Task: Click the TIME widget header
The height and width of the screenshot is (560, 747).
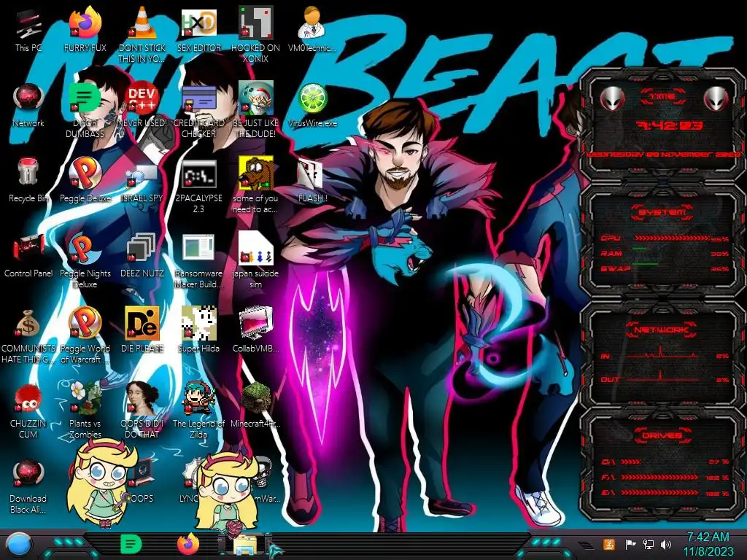Action: (x=662, y=97)
